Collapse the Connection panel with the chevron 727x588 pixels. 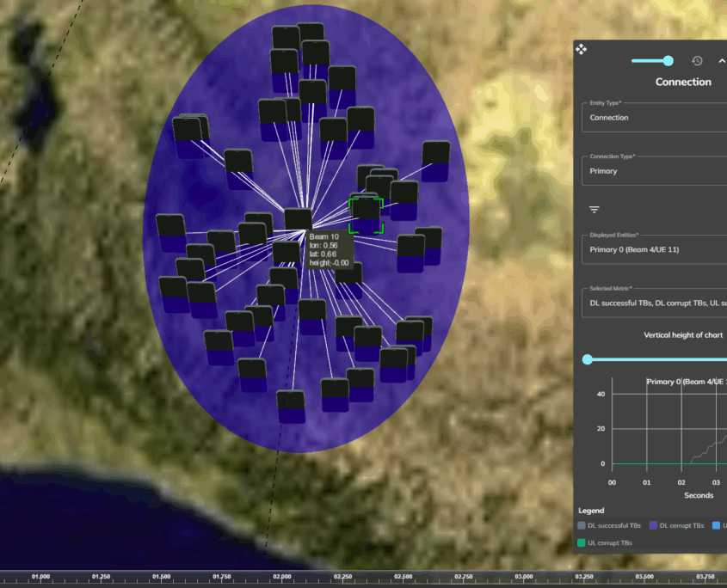click(x=721, y=61)
